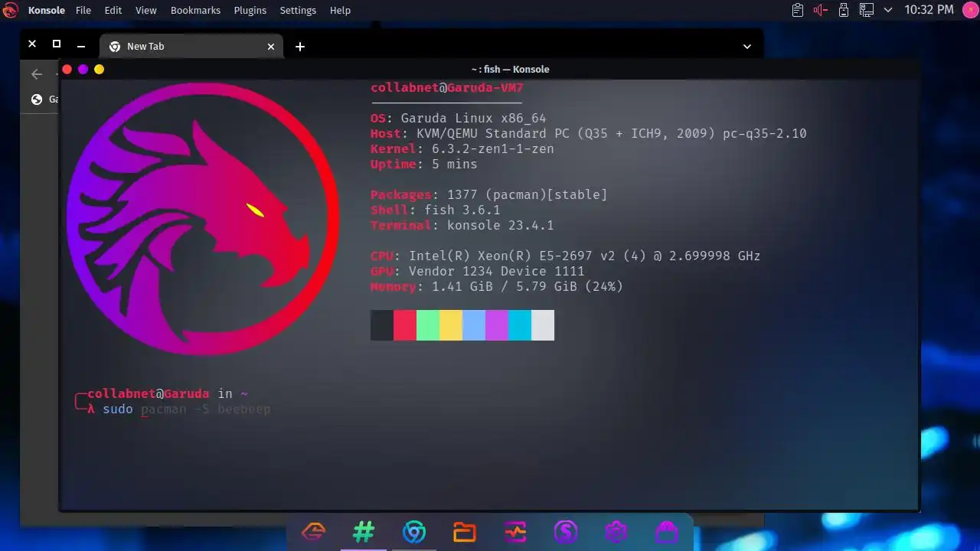Click the 10:32 PM clock
This screenshot has height=551, width=980.
pos(929,10)
